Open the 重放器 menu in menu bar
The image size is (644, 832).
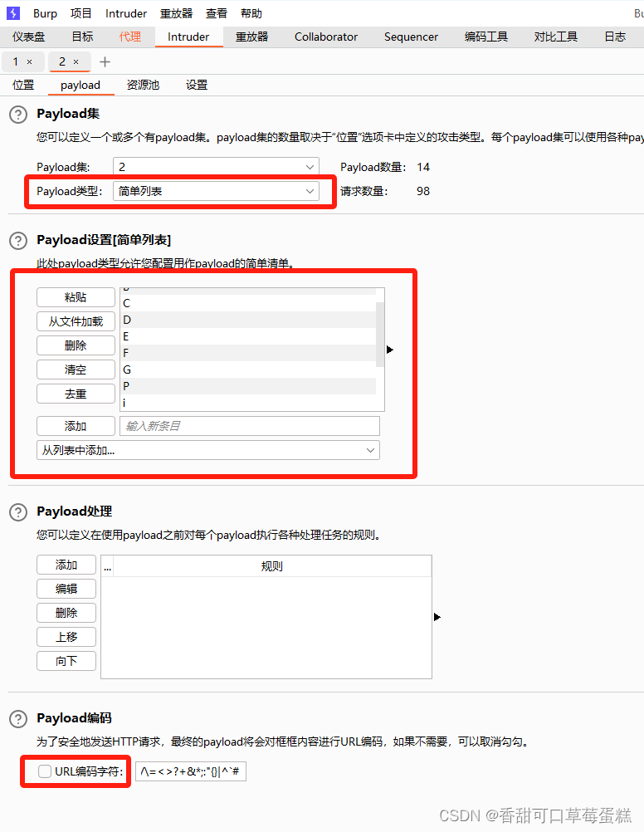tap(176, 14)
